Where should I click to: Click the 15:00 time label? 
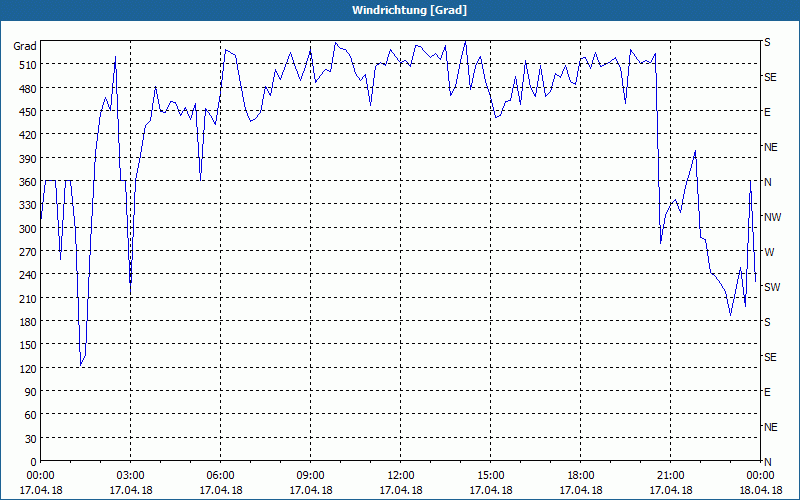(x=490, y=476)
